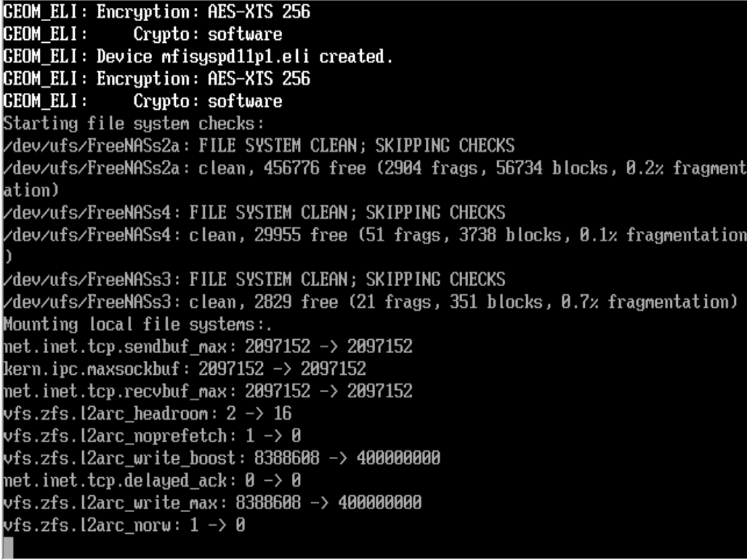Click the 'Starting file system checks' line
747x560 pixels.
[133, 123]
